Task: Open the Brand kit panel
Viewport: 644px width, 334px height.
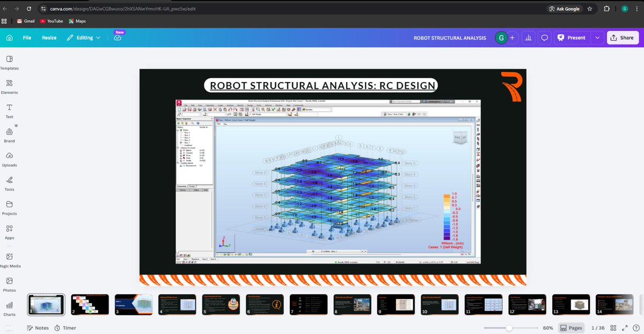Action: point(9,135)
